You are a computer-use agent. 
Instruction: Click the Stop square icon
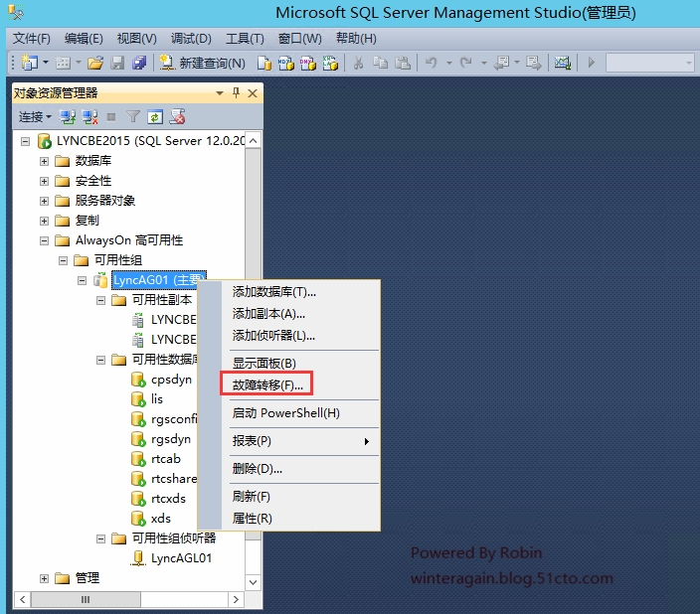111,117
